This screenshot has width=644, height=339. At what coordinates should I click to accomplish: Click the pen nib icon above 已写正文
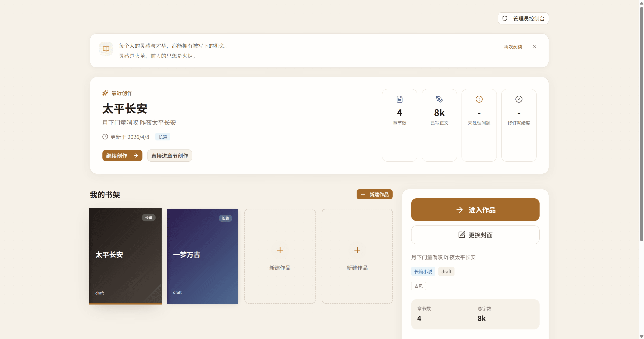[439, 99]
